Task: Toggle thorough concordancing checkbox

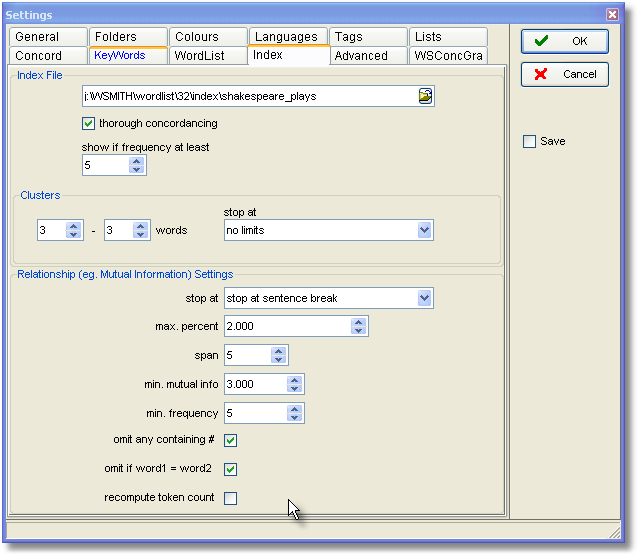Action: [x=88, y=123]
